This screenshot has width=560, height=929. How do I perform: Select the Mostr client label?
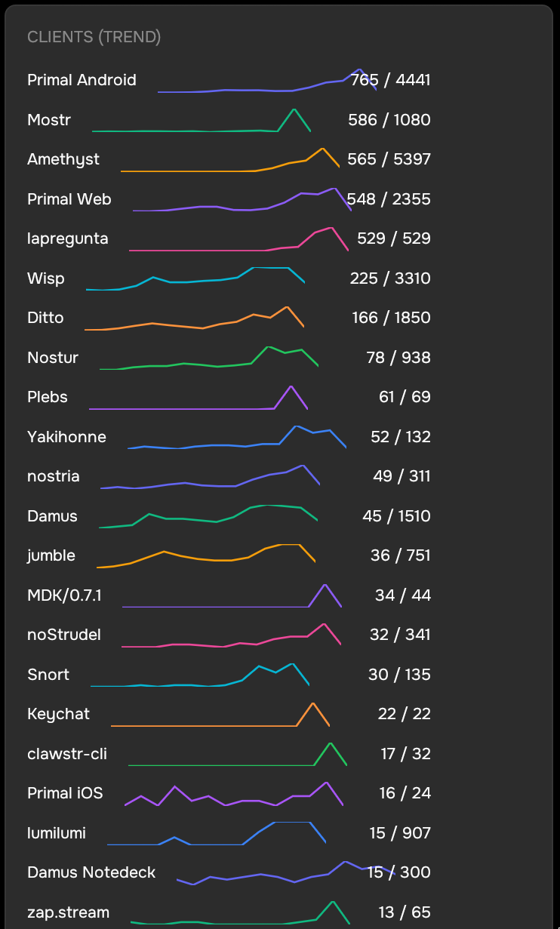pos(49,120)
